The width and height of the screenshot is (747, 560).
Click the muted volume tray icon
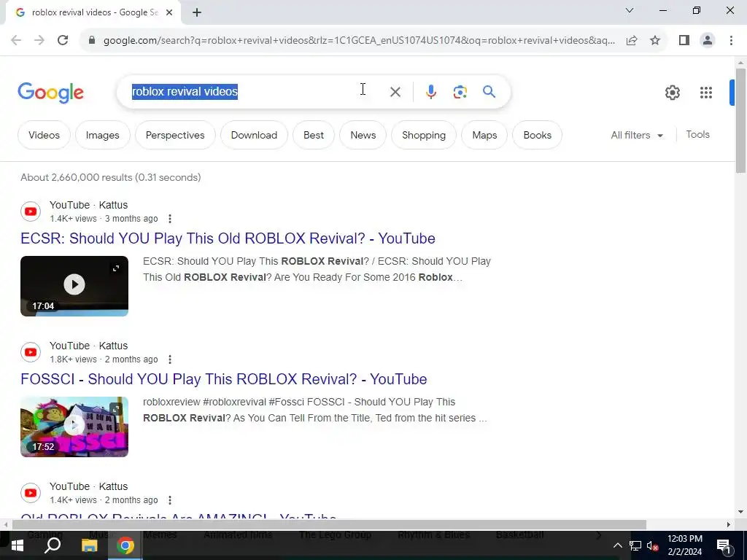[653, 545]
